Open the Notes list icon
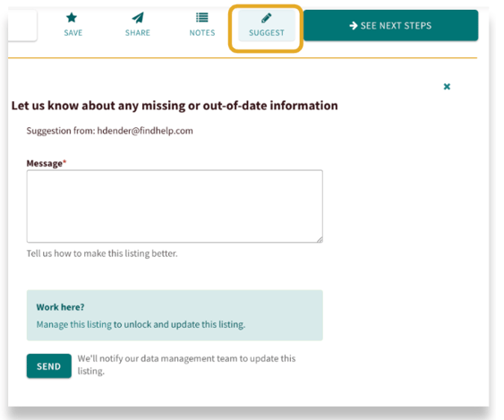504x420 pixels. point(202,17)
